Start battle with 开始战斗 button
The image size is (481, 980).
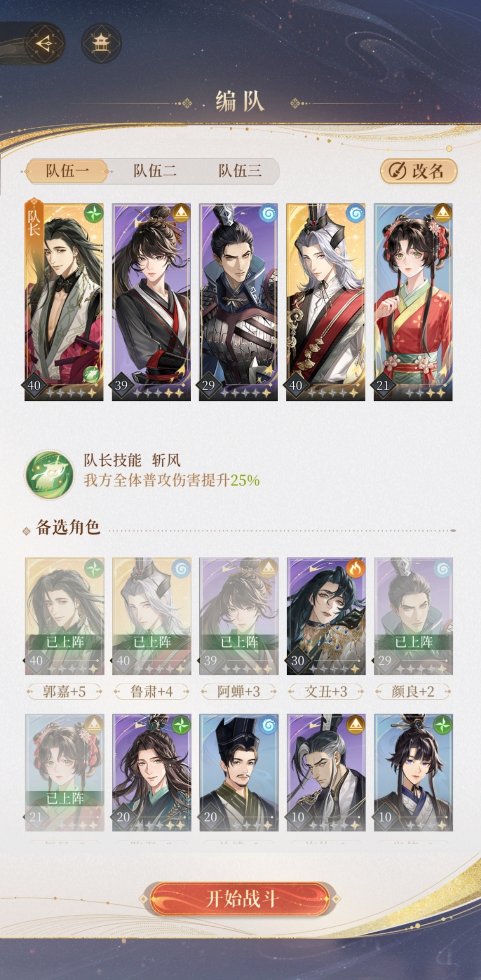[240, 899]
